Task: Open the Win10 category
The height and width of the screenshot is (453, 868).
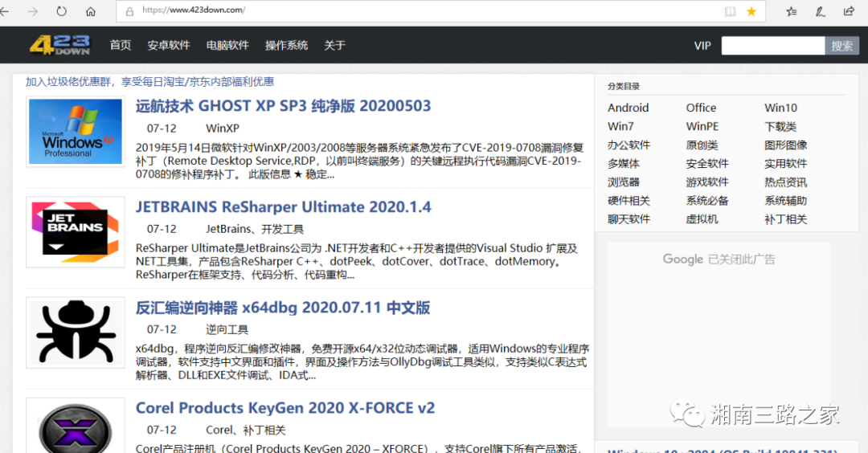Action: click(x=780, y=108)
